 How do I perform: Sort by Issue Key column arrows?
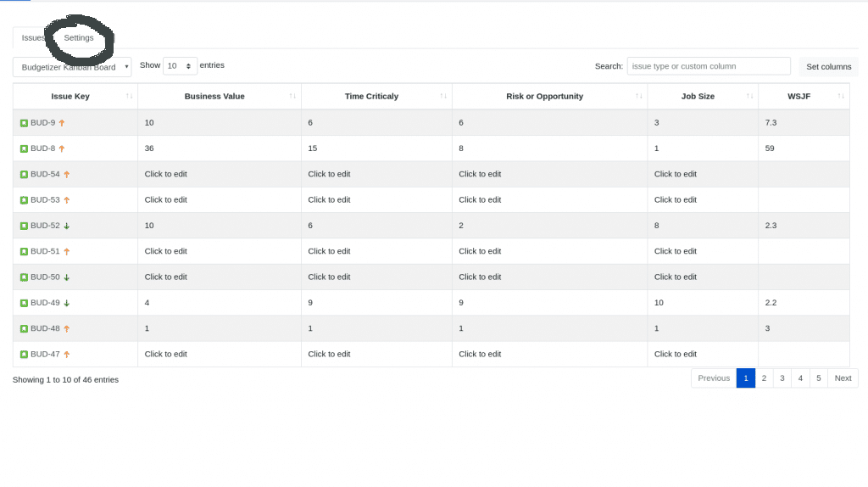click(x=129, y=97)
